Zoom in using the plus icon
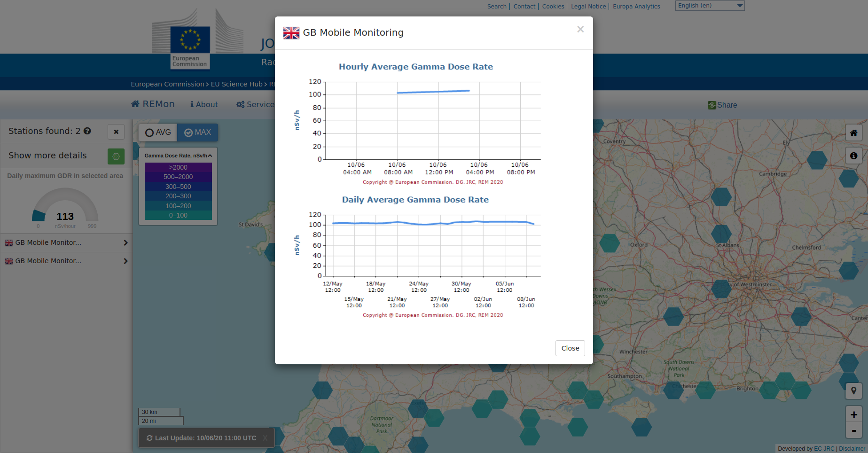Viewport: 868px width, 453px height. [x=854, y=414]
